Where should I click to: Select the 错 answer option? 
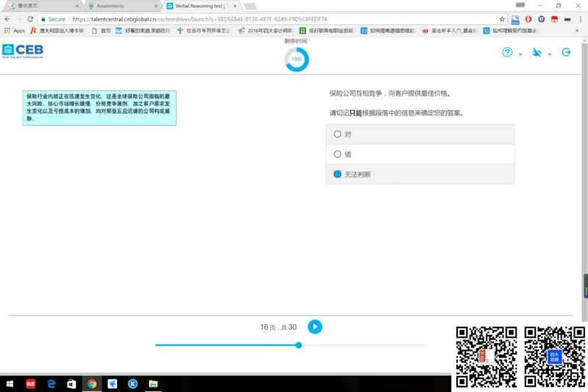tap(420, 154)
